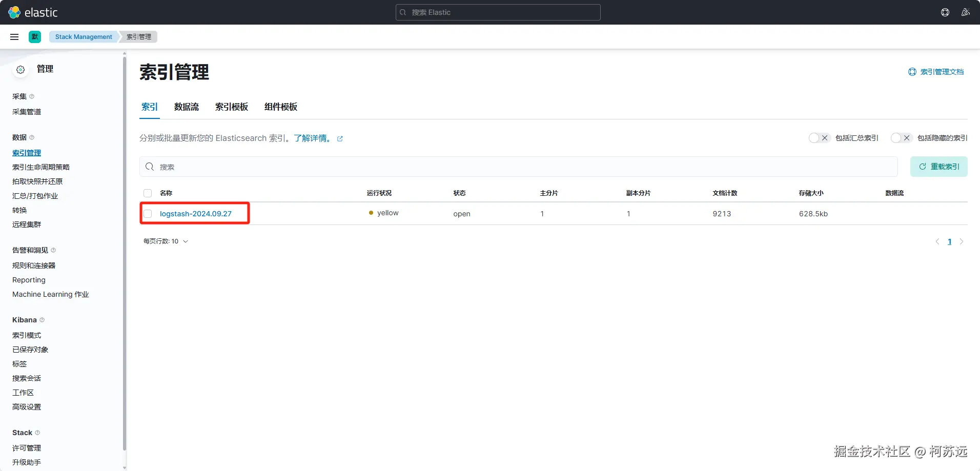The width and height of the screenshot is (980, 471).
Task: Sort by the 副本分片 column header
Action: [x=639, y=193]
